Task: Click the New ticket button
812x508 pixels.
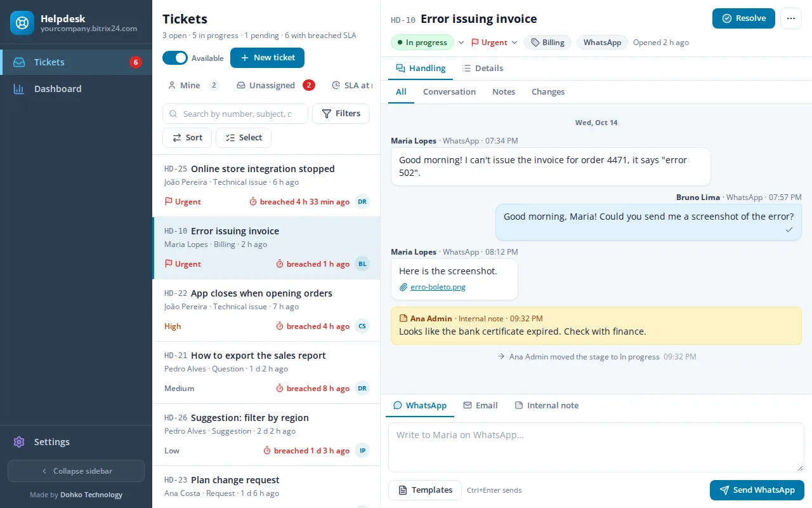Action: [267, 57]
